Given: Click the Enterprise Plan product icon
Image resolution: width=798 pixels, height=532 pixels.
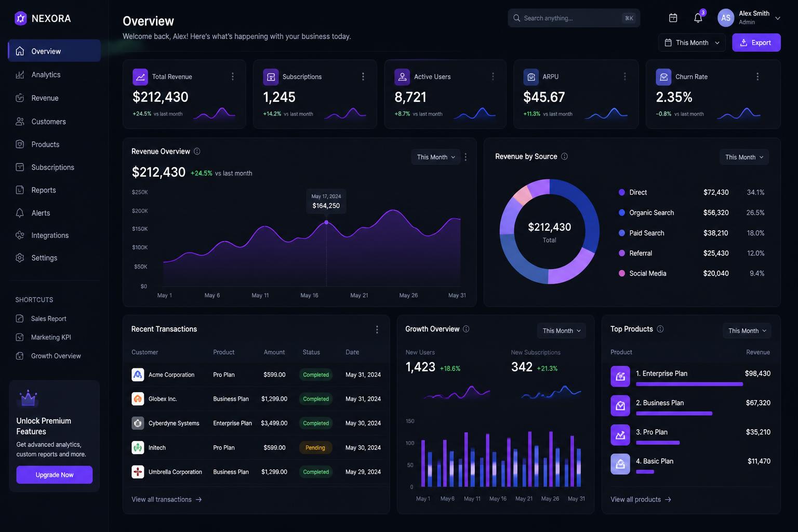Looking at the screenshot, I should pyautogui.click(x=620, y=377).
